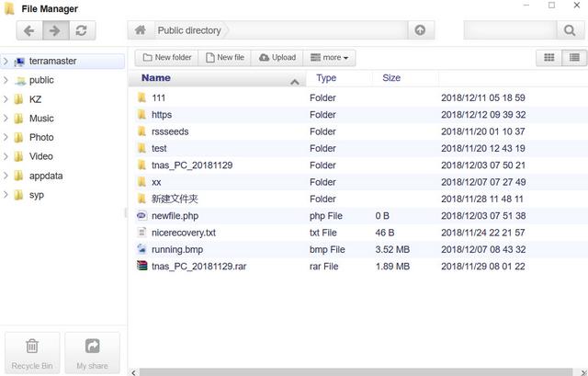Maximize the File Manager window
The height and width of the screenshot is (376, 588).
[x=551, y=6]
